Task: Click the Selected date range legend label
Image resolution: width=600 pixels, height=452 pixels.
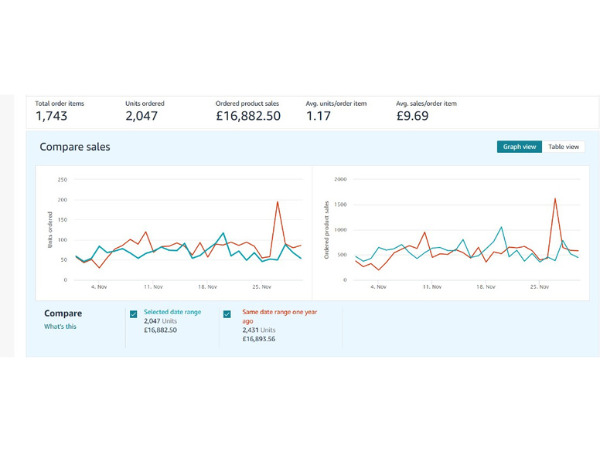Action: (x=172, y=312)
